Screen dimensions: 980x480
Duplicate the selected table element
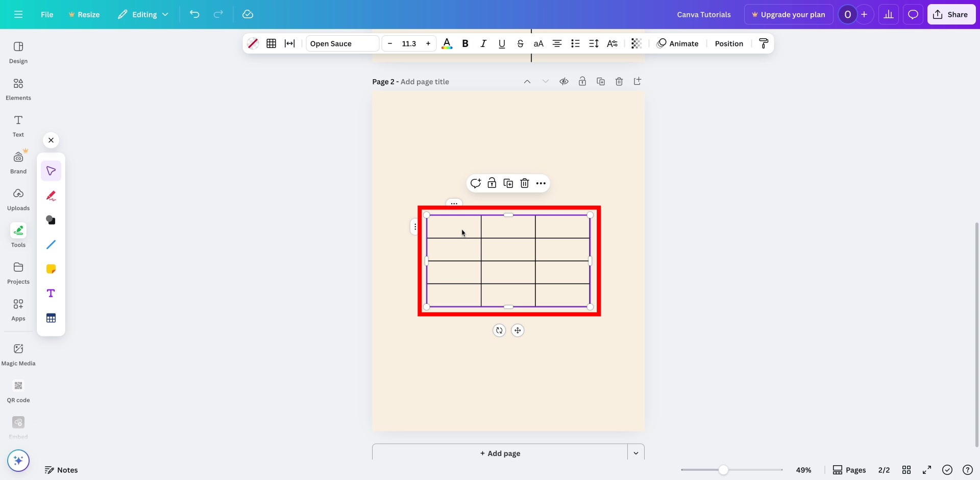[508, 183]
